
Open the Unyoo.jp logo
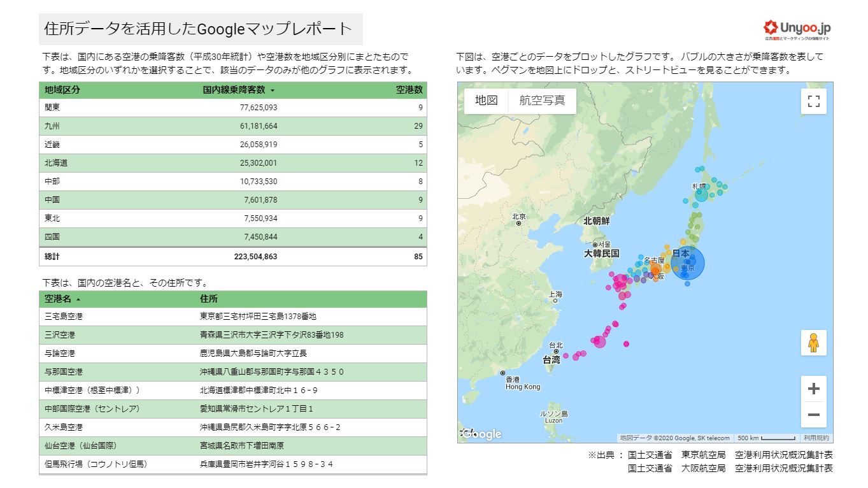797,29
